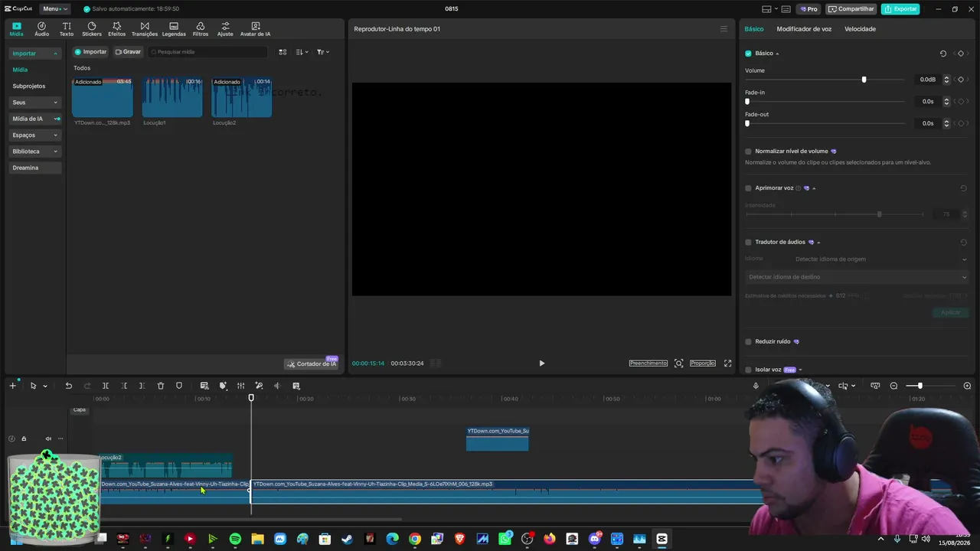Enable the Aprimorar voz checkbox

(748, 188)
